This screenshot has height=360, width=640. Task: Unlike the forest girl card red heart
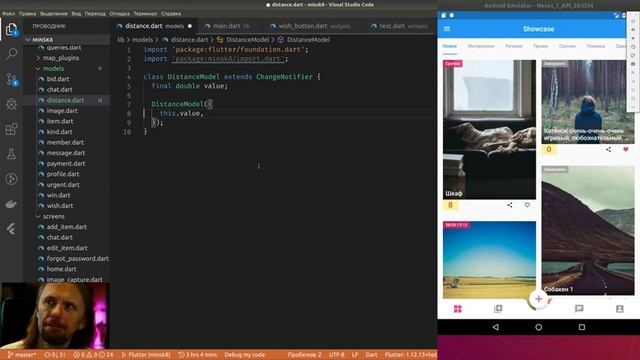tap(626, 149)
